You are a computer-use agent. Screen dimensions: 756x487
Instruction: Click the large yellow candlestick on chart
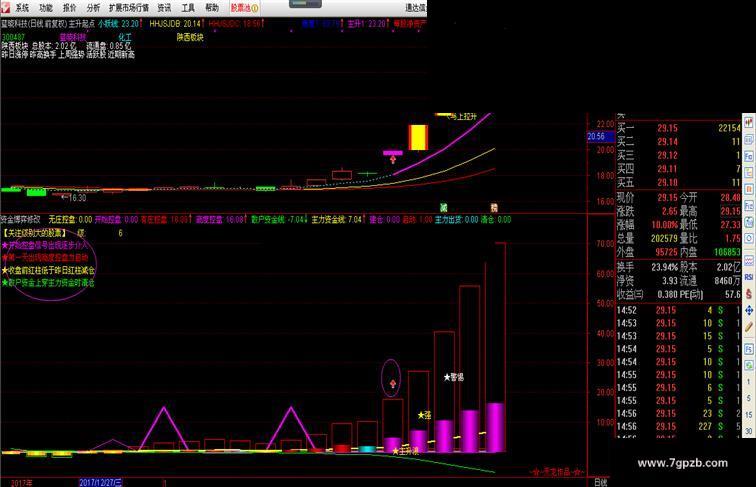(x=418, y=137)
